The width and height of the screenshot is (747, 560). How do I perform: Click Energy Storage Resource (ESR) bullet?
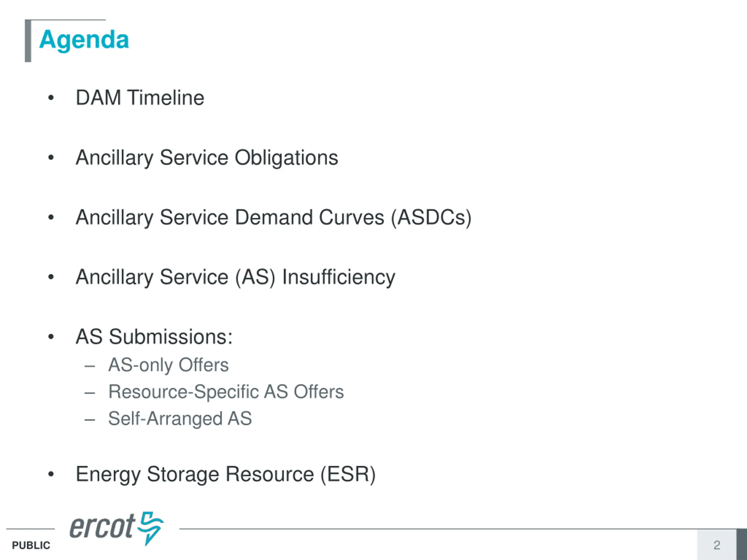click(226, 474)
